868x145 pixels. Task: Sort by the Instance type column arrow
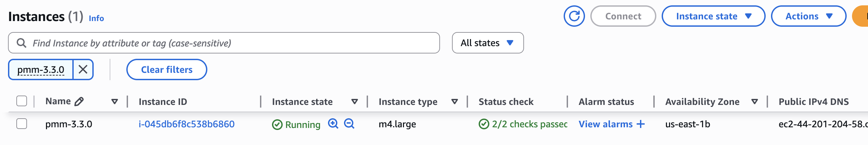tap(455, 101)
